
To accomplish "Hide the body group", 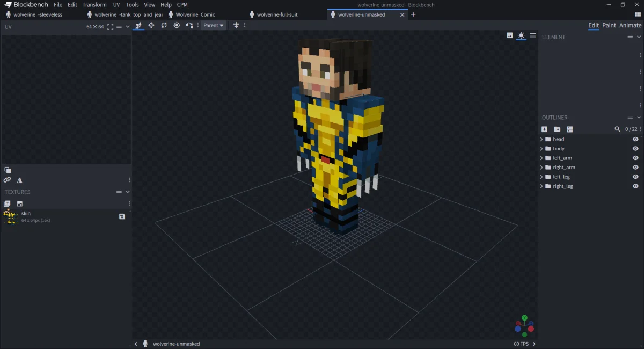I will 635,149.
